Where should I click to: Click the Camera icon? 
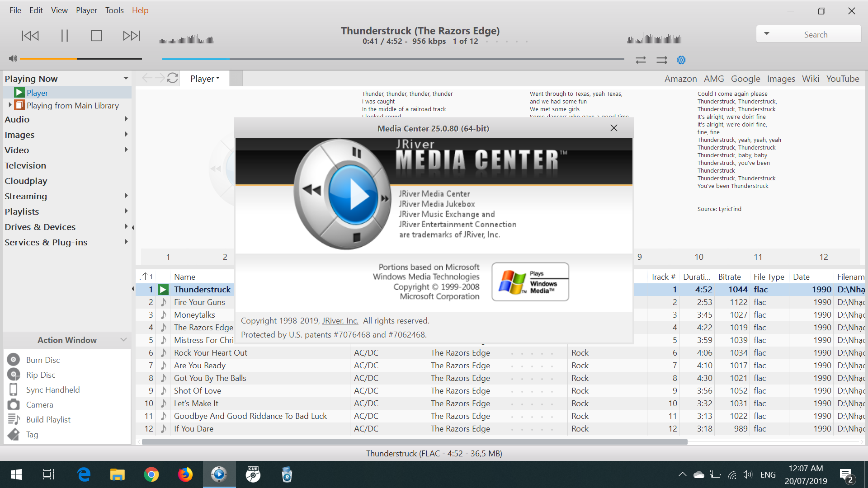pos(14,404)
